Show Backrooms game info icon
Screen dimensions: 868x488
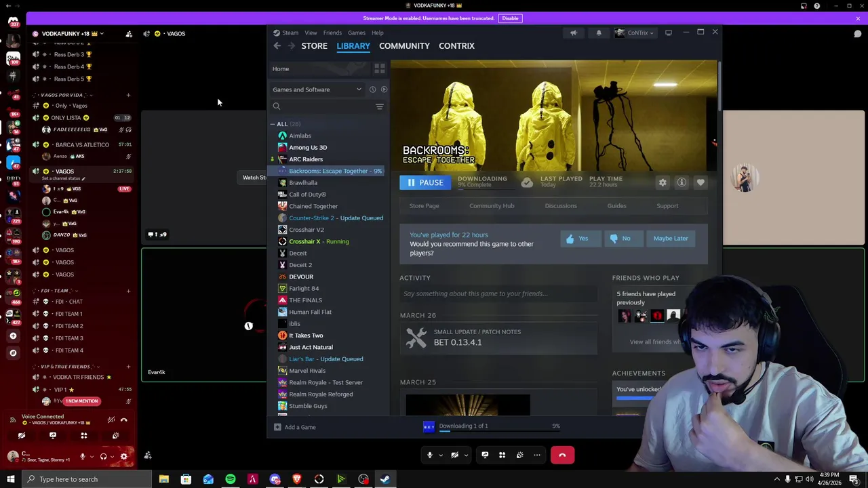[682, 182]
